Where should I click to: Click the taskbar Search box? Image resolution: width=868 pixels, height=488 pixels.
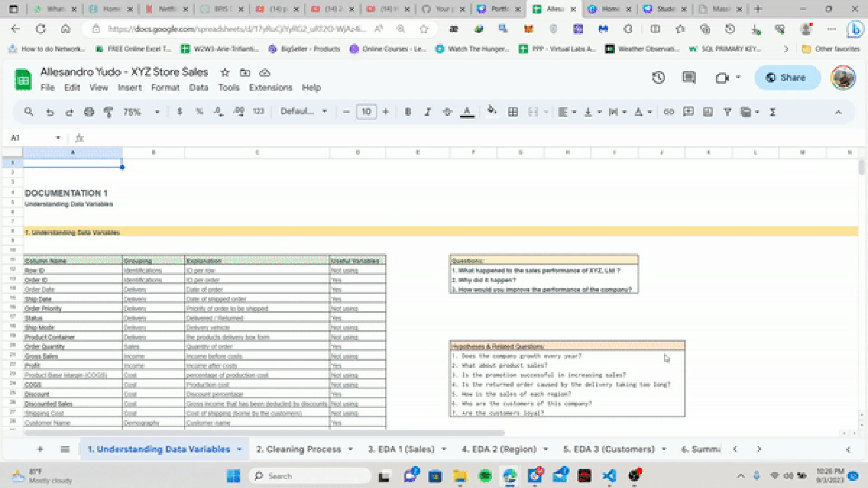coord(309,476)
